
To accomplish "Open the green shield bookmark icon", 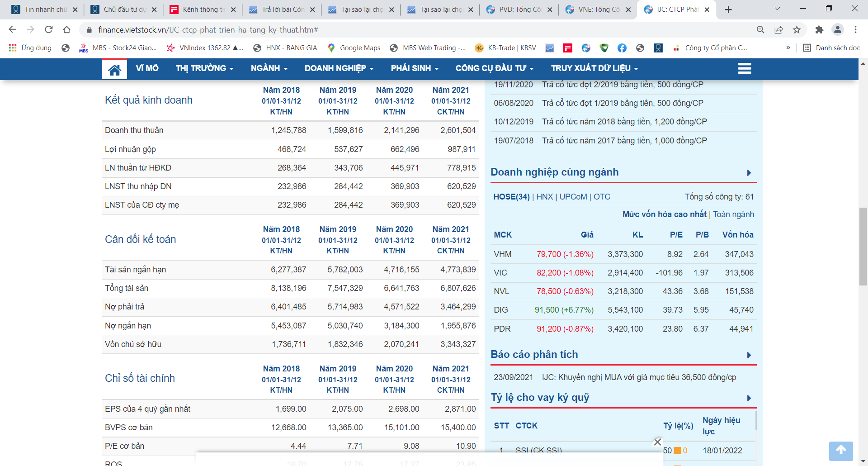I will [x=604, y=48].
